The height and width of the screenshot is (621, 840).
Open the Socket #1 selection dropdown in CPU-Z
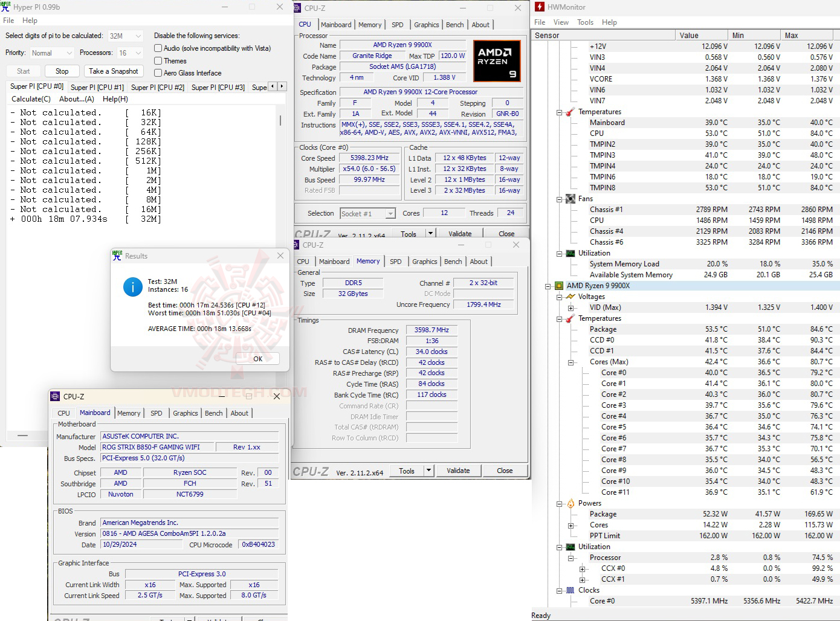pyautogui.click(x=391, y=213)
